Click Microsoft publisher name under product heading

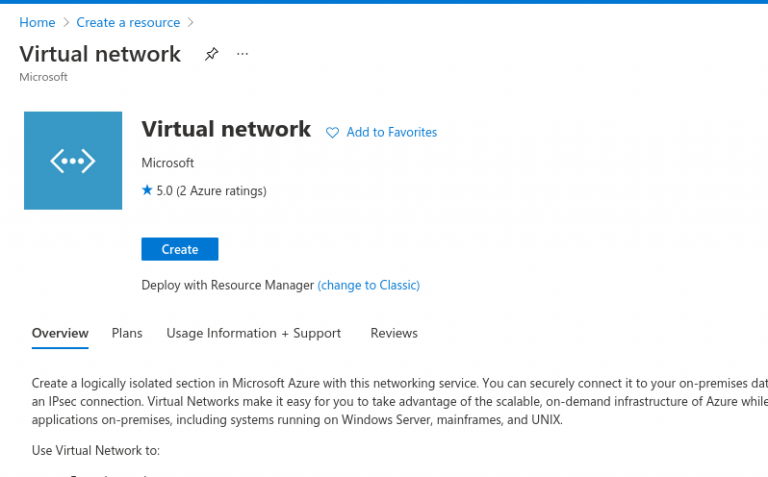point(168,162)
